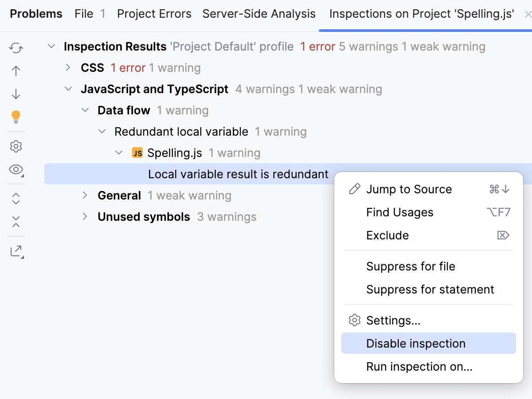Screen dimensions: 532x399
Task: Open export results icon at sidebar bottom
Action: pos(16,251)
